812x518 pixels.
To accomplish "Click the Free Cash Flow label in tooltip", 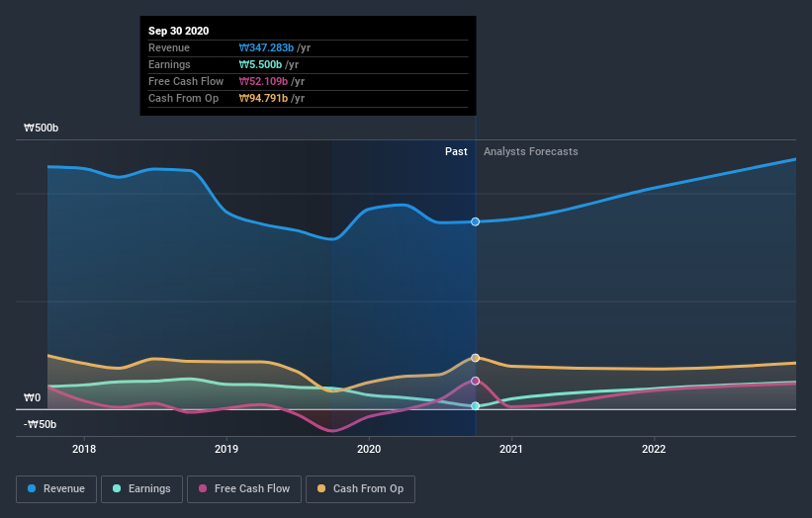I will click(x=186, y=82).
